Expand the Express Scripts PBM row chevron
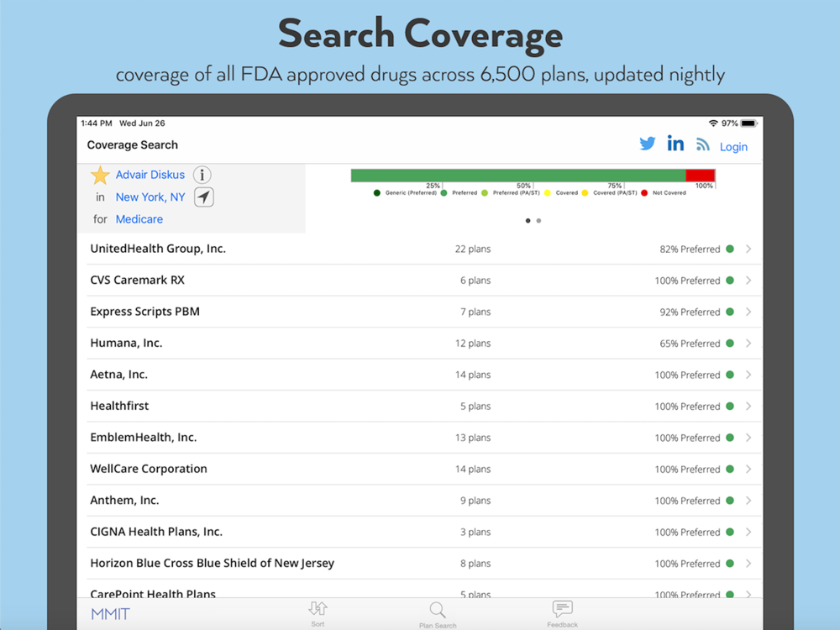 click(748, 312)
